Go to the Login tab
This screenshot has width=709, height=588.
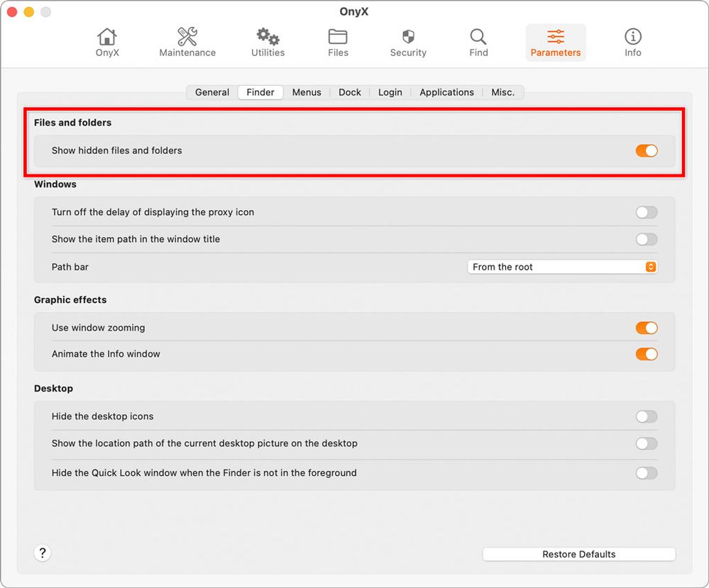(390, 92)
